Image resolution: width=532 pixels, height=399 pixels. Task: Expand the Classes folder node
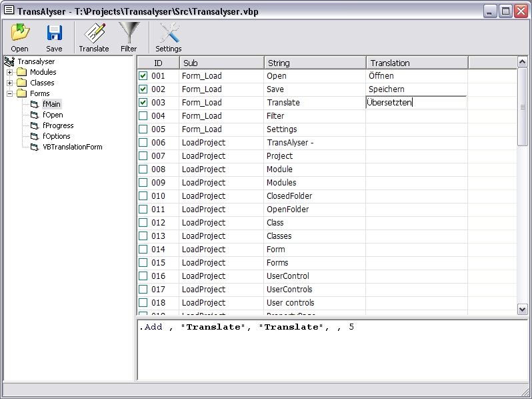click(10, 83)
